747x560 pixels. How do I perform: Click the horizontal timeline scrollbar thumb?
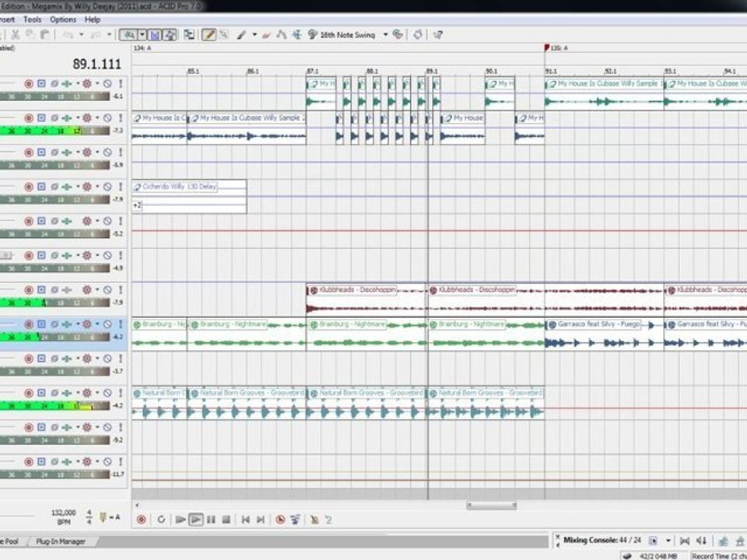[x=491, y=506]
